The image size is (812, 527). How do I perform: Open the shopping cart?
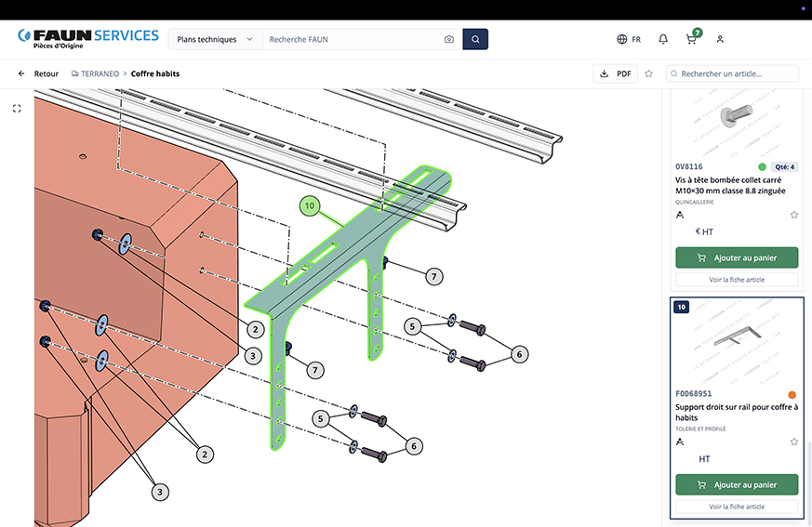click(691, 39)
